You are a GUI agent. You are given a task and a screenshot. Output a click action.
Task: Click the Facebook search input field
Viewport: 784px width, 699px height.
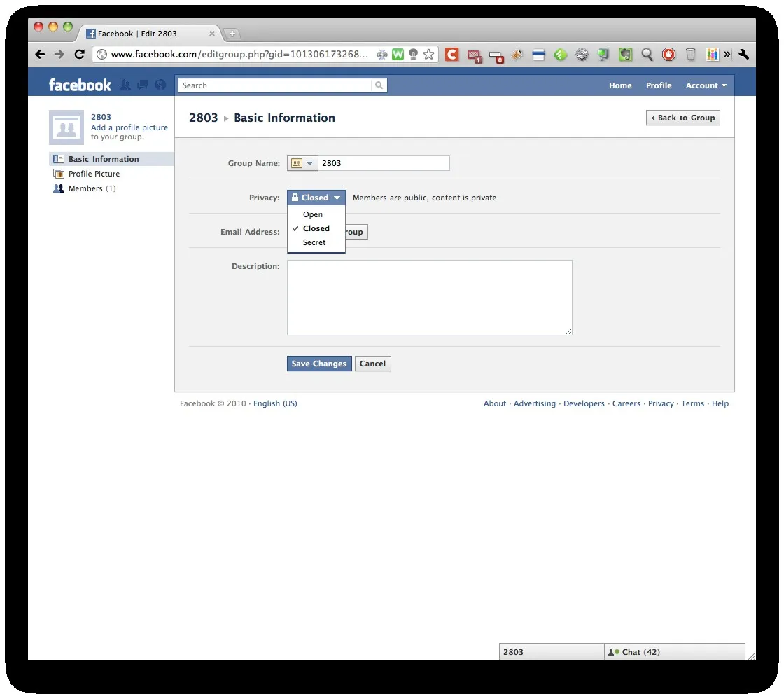pos(275,85)
